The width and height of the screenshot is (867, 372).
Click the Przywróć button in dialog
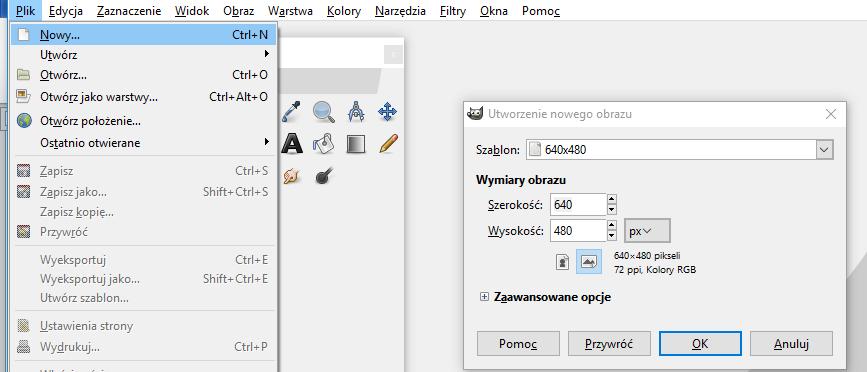pos(609,344)
